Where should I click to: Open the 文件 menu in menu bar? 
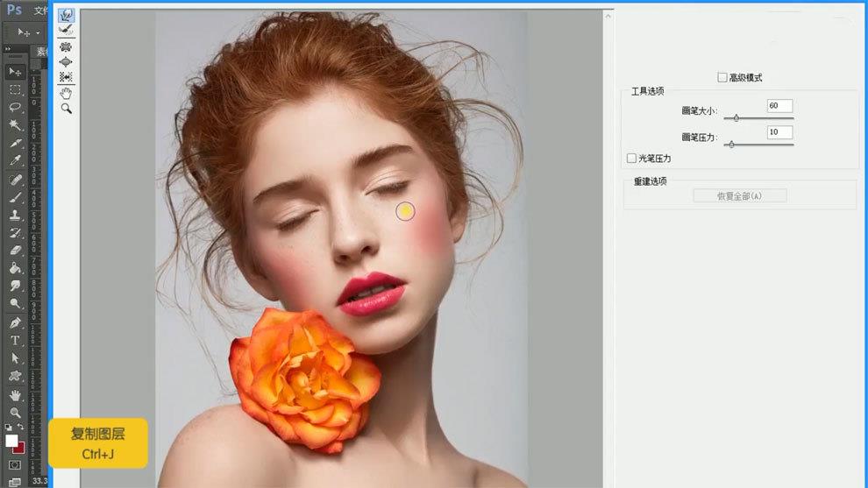(40, 11)
